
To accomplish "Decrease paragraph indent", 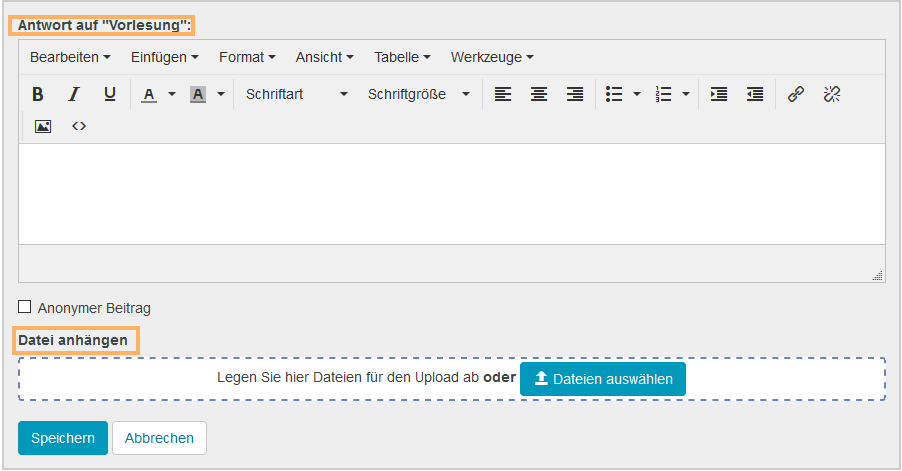I will (755, 94).
